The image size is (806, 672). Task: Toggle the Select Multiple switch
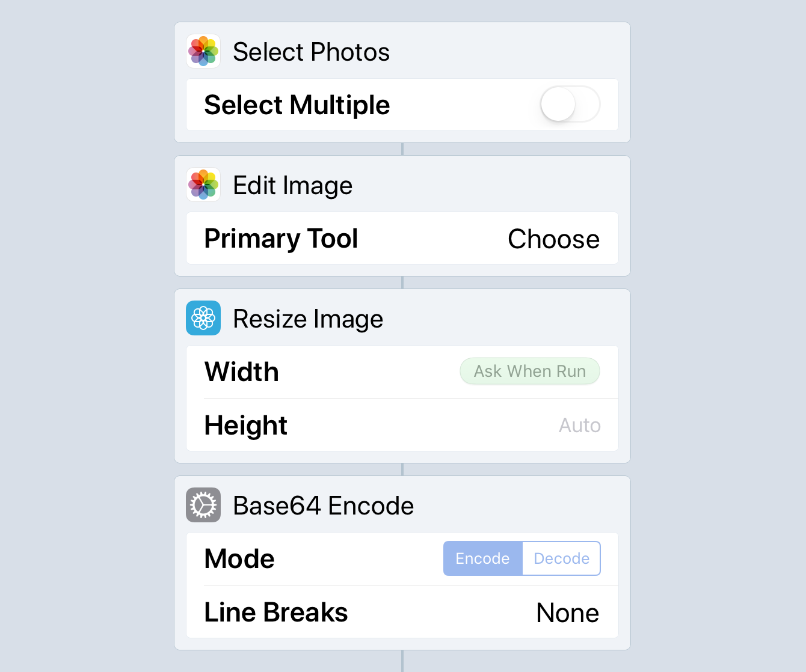click(x=570, y=104)
